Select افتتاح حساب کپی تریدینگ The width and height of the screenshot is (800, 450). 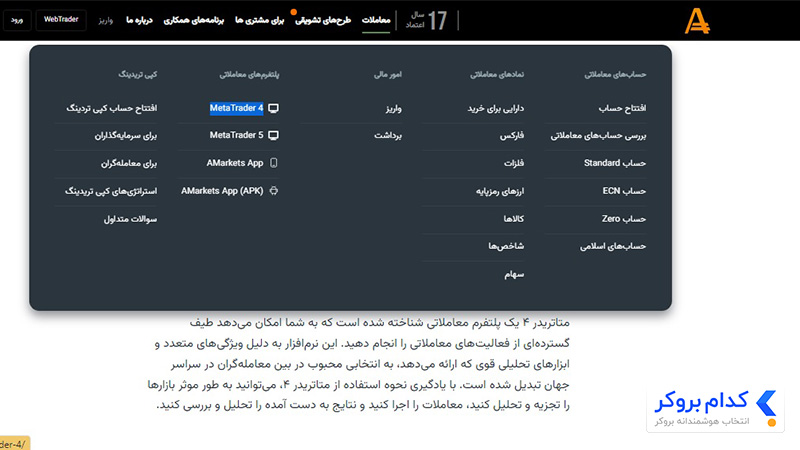(112, 108)
